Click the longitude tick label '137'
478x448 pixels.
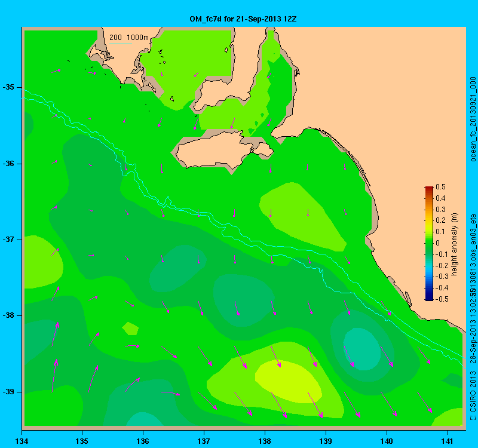click(x=204, y=441)
